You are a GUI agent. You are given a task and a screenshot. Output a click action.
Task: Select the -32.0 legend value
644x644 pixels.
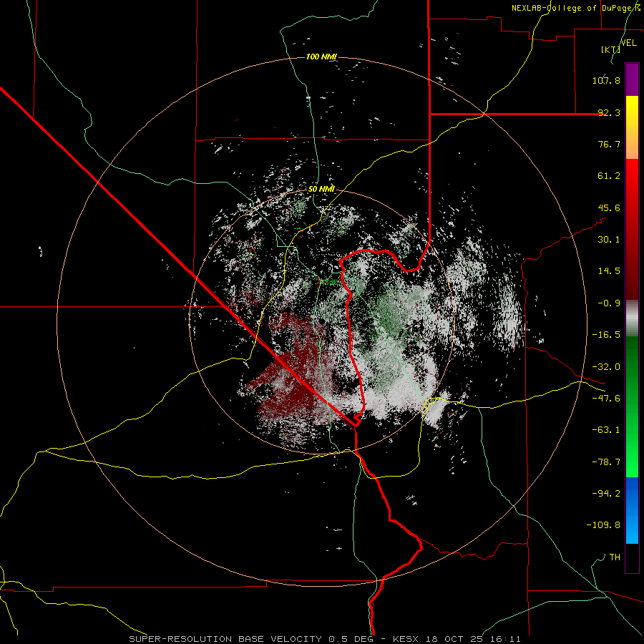coord(606,367)
